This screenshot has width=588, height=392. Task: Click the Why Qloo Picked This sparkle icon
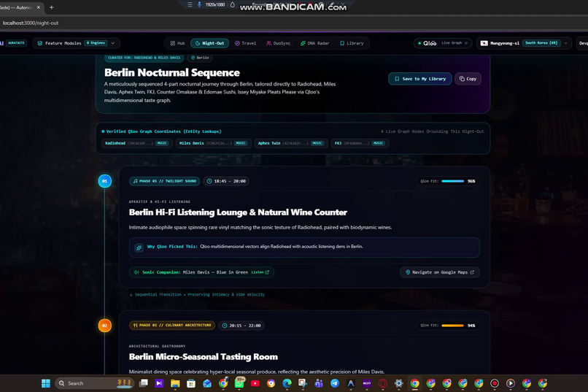tap(139, 247)
